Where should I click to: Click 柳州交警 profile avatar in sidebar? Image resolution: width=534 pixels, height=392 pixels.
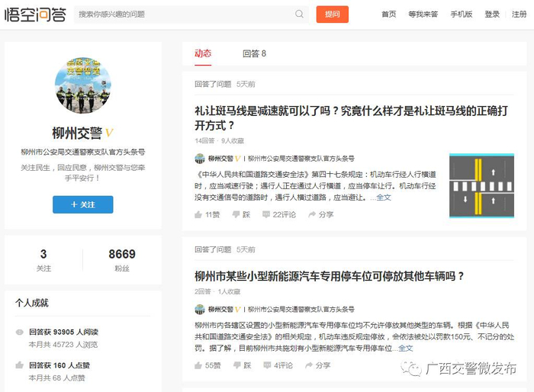[x=82, y=85]
